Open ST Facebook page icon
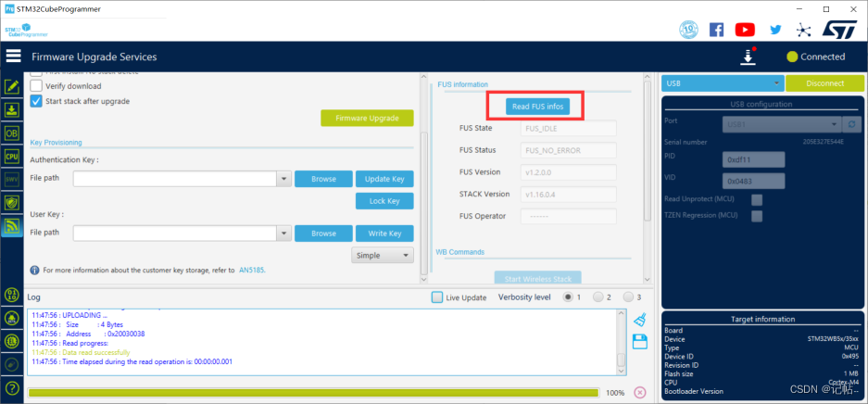This screenshot has width=868, height=404. point(716,30)
